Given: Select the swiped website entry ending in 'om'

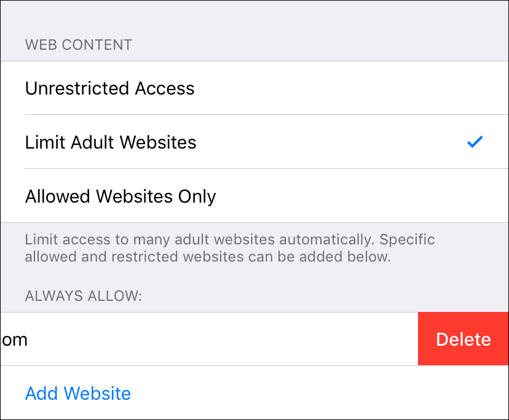Looking at the screenshot, I should click(15, 340).
